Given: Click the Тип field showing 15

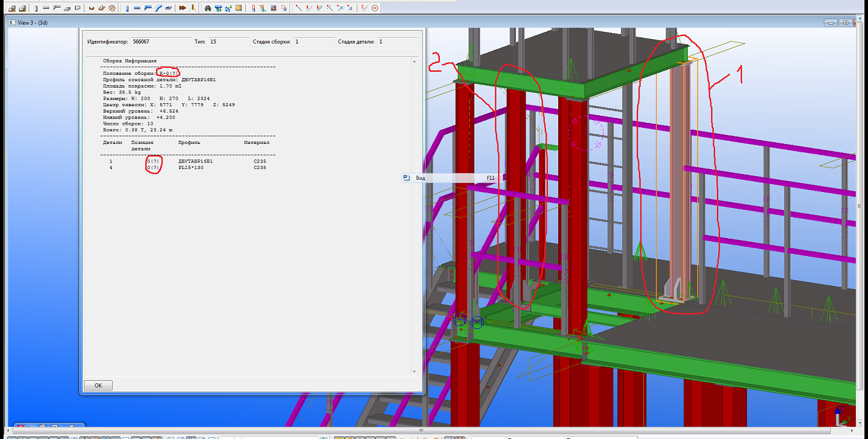Looking at the screenshot, I should (x=227, y=42).
